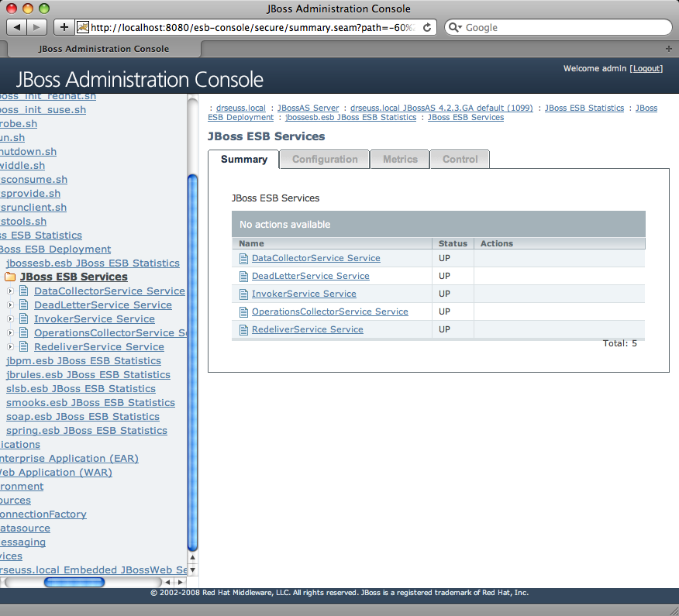679x616 pixels.
Task: Click the Logout link
Action: tap(646, 68)
